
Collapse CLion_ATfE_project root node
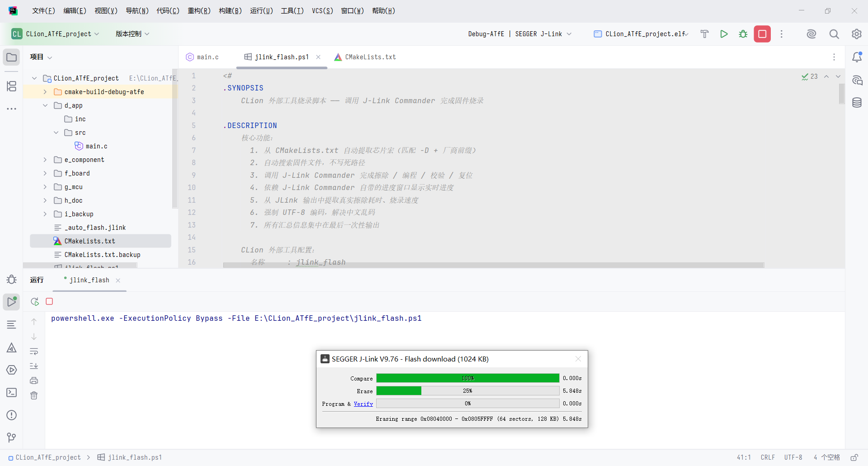pyautogui.click(x=34, y=78)
